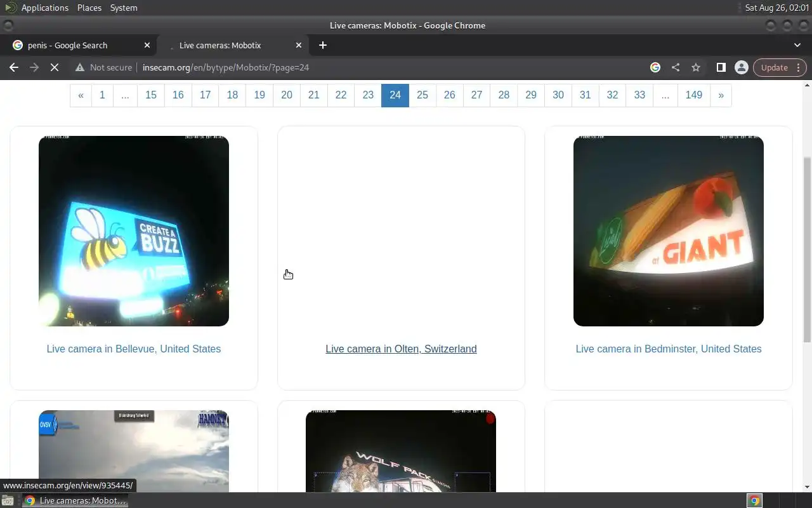The width and height of the screenshot is (812, 508).
Task: Go to previous pages with « button
Action: click(x=81, y=95)
